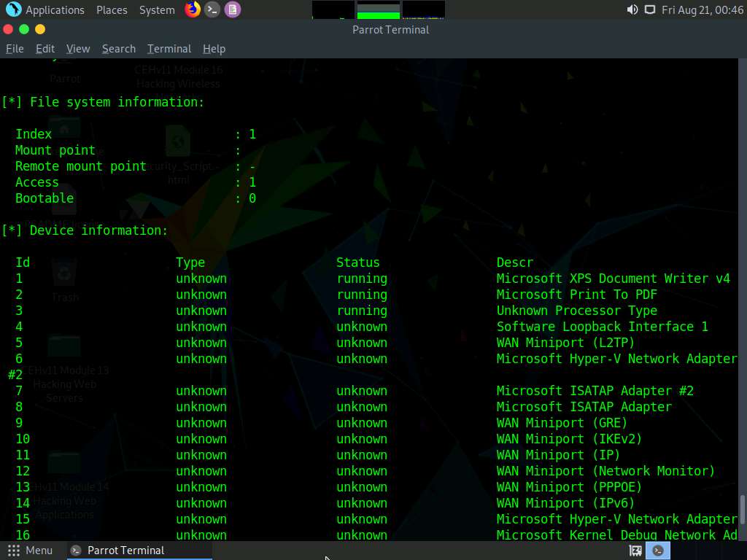Open the Search menu
Screen dimensions: 747x560
119,49
